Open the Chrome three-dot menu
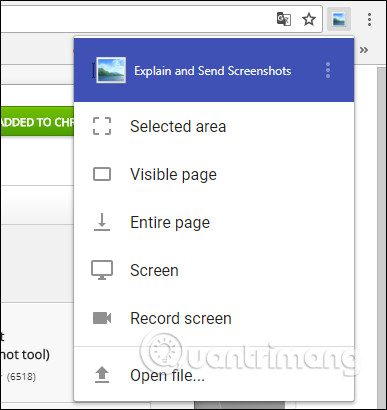Image resolution: width=387 pixels, height=410 pixels. (x=369, y=19)
